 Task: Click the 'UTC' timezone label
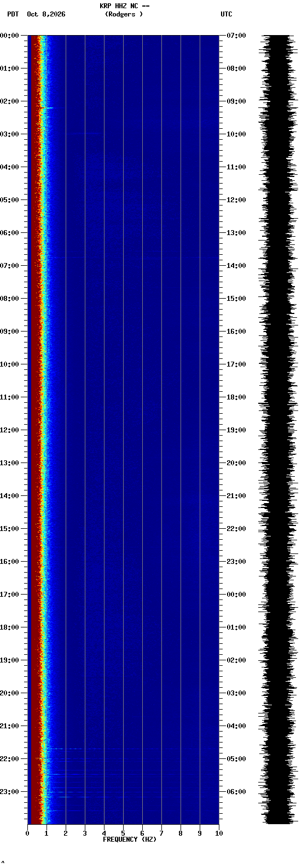point(226,14)
